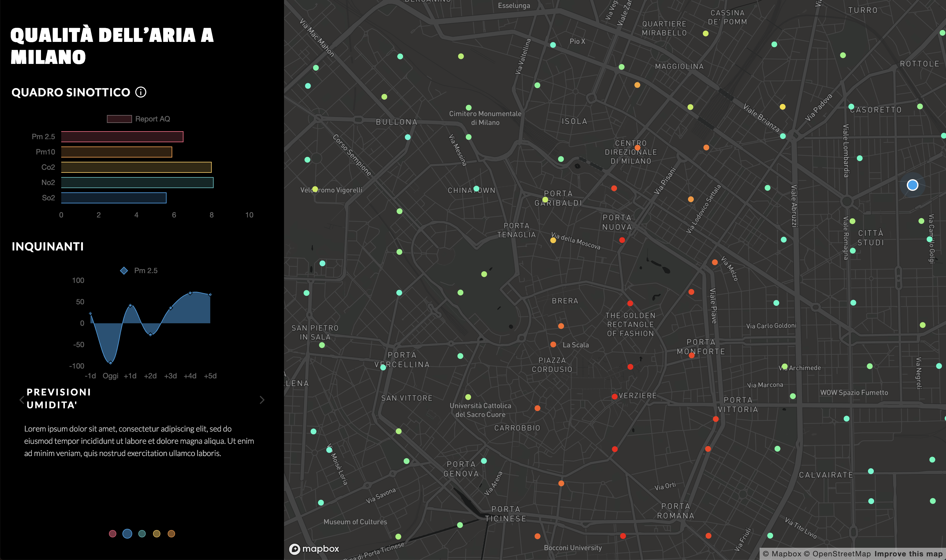Click the green marker near Università Cattolica
Viewport: 946px width, 560px height.
tap(468, 397)
